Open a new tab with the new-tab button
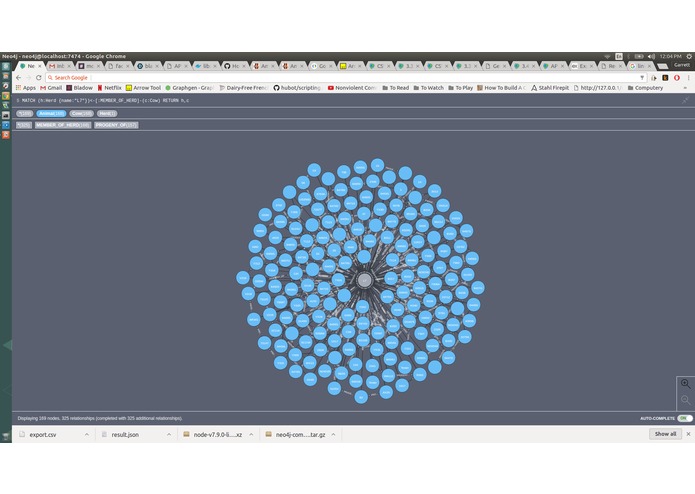Viewport: 695px width, 494px height. click(x=662, y=66)
